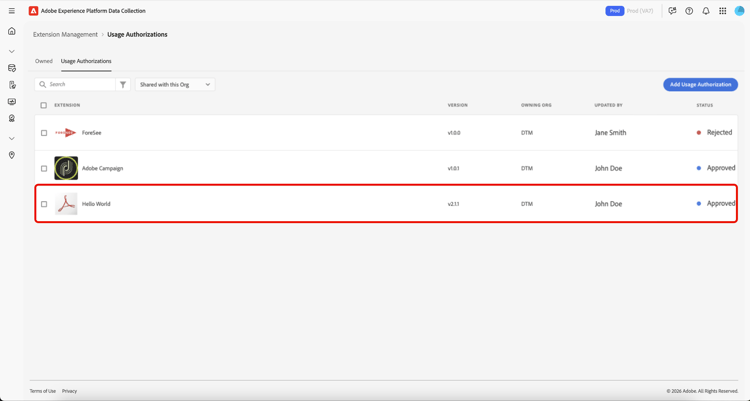Open the Privacy footer link
This screenshot has height=401, width=750.
tap(69, 391)
